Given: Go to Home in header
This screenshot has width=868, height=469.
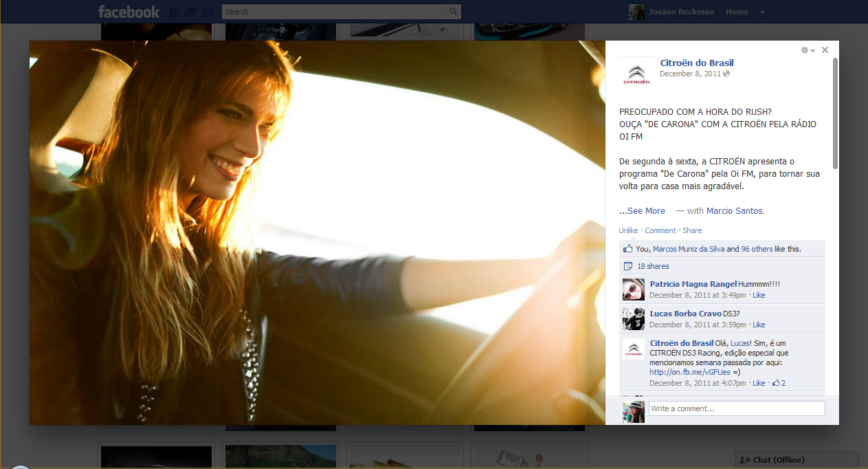Looking at the screenshot, I should (737, 12).
